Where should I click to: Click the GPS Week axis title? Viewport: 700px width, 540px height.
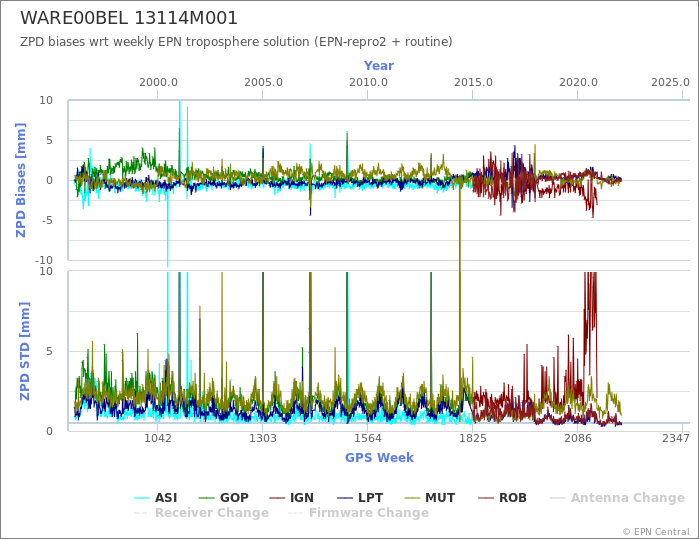pyautogui.click(x=379, y=457)
